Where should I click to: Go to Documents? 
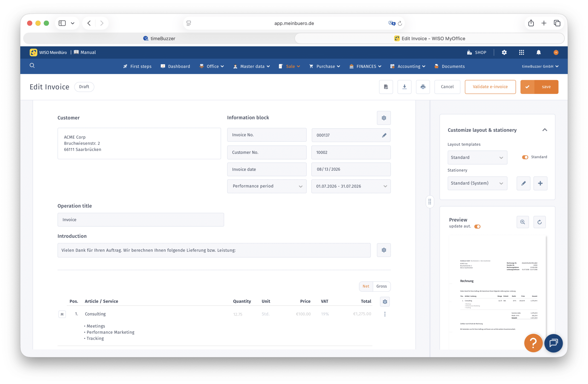coord(449,66)
